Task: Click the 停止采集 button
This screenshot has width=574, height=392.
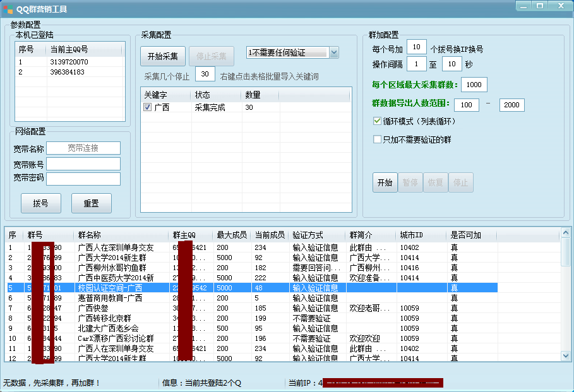Action: click(x=212, y=56)
